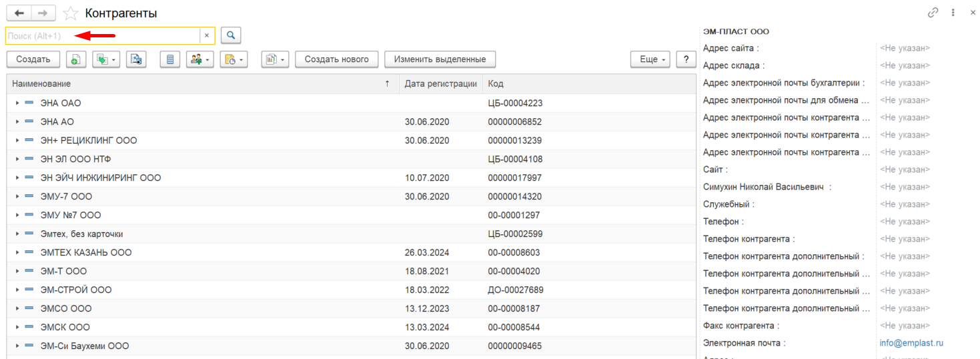
Task: Click the ЭМ-ПЛАСТ ООО panel heading
Action: (736, 31)
